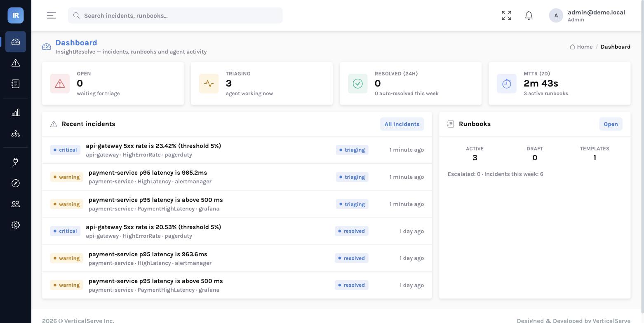
Task: Click the Resolved green check icon
Action: pos(358,84)
